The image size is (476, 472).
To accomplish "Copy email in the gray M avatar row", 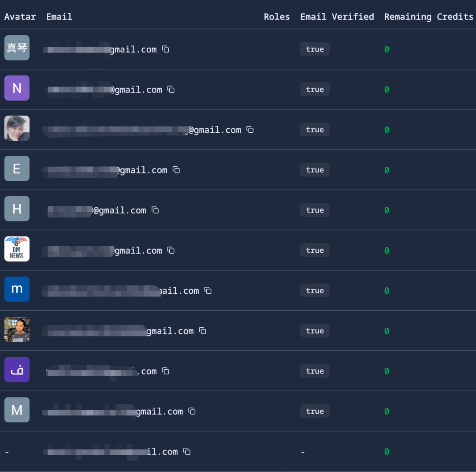I will [x=192, y=411].
